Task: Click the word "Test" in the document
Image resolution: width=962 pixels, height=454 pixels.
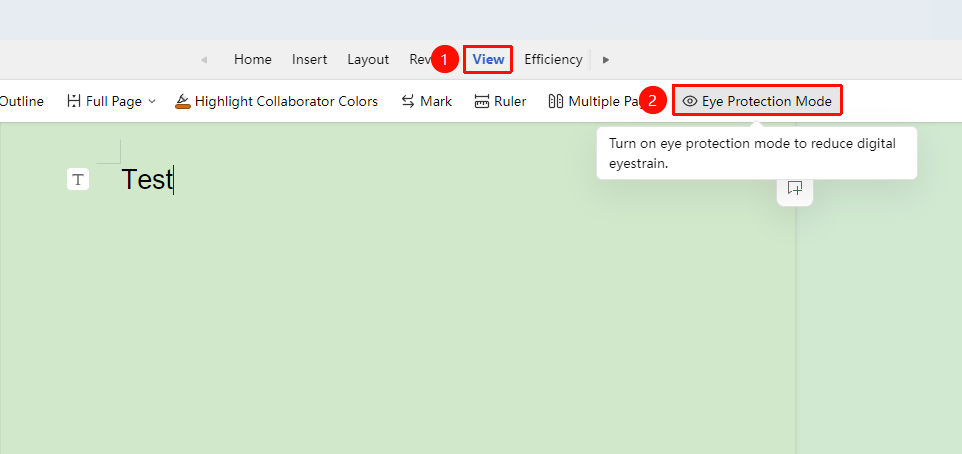Action: (x=147, y=180)
